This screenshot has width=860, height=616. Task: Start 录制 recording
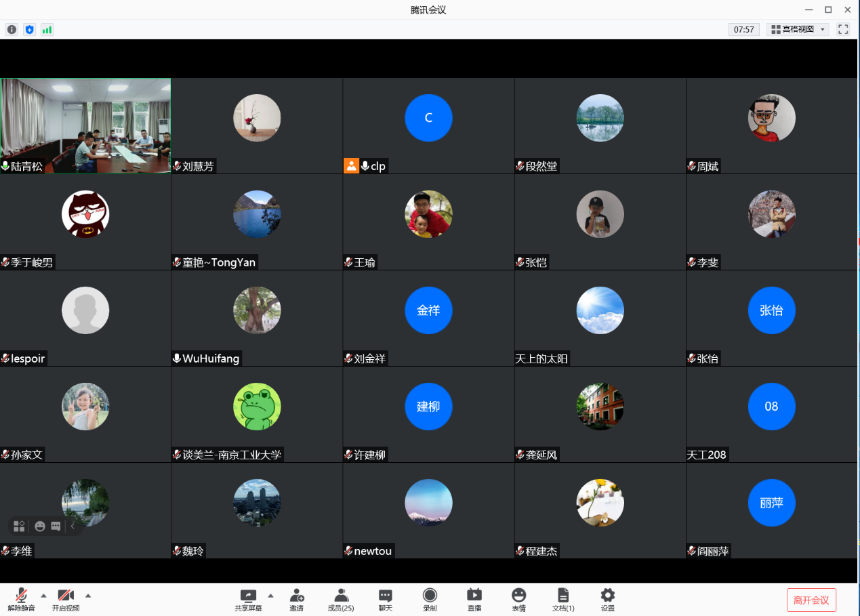click(430, 599)
